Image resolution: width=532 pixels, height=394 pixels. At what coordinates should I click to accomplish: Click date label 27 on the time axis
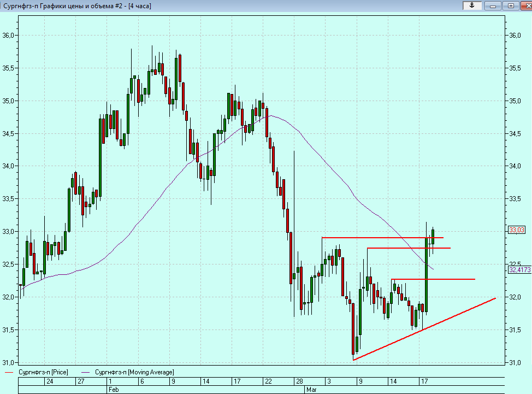tap(81, 381)
